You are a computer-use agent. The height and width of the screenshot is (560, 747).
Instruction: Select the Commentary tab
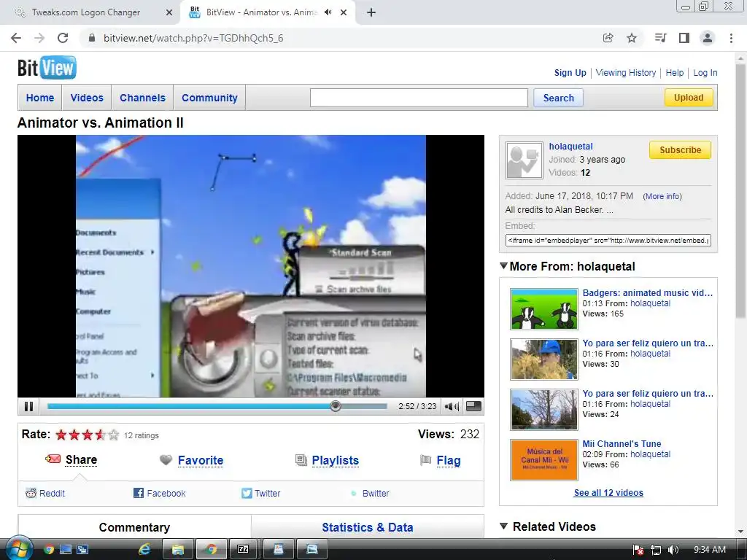tap(134, 527)
